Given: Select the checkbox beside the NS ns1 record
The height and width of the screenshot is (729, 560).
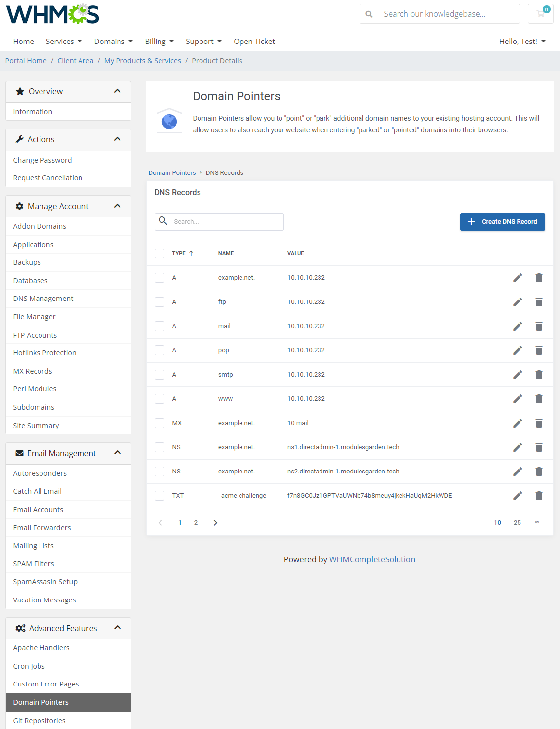Looking at the screenshot, I should (159, 447).
